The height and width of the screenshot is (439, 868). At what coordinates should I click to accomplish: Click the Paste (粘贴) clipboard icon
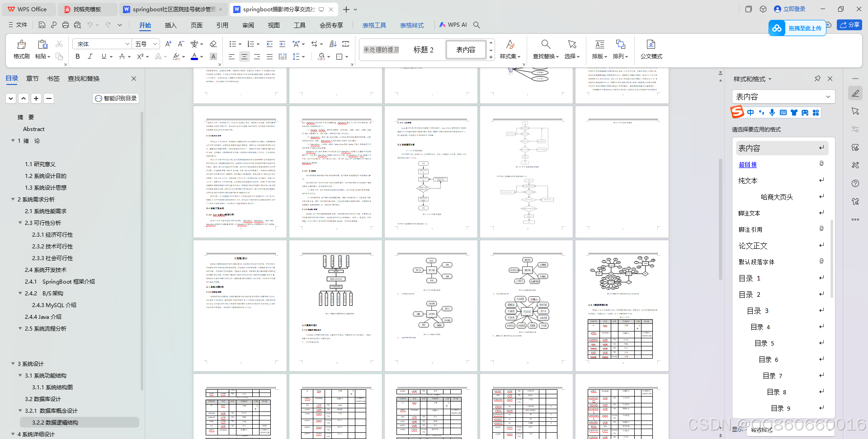click(42, 44)
